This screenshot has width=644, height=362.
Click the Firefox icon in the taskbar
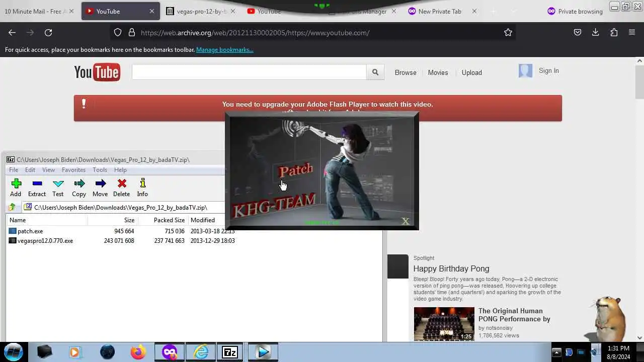point(138,352)
